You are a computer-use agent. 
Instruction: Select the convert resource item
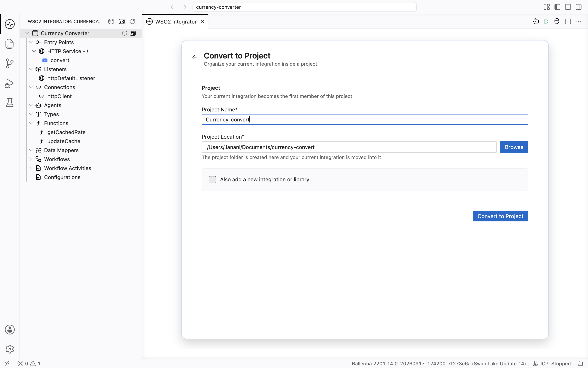point(60,60)
